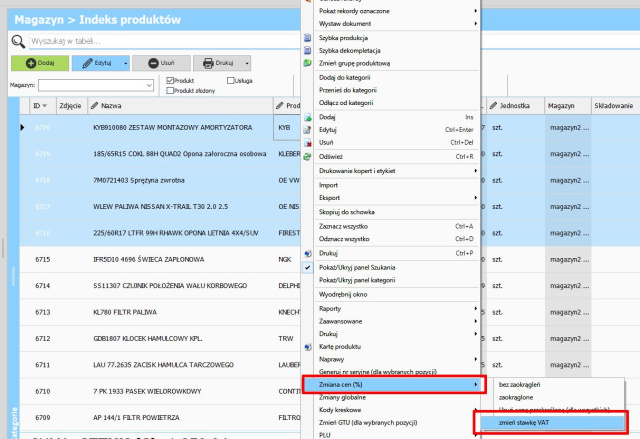Expand the Raporty submenu
This screenshot has height=439, width=640.
[476, 309]
